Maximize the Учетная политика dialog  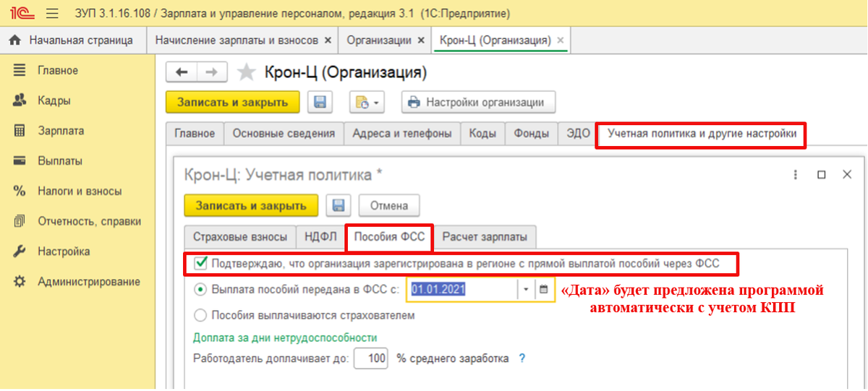pyautogui.click(x=822, y=175)
